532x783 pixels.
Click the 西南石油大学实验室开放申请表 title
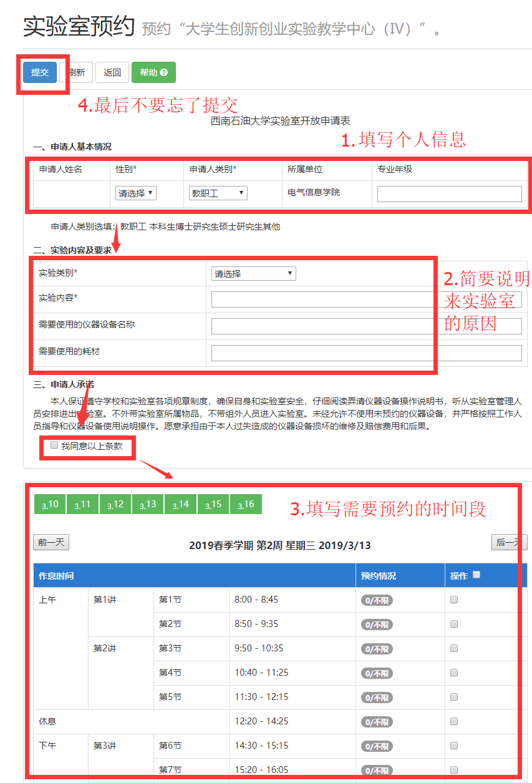pos(280,122)
